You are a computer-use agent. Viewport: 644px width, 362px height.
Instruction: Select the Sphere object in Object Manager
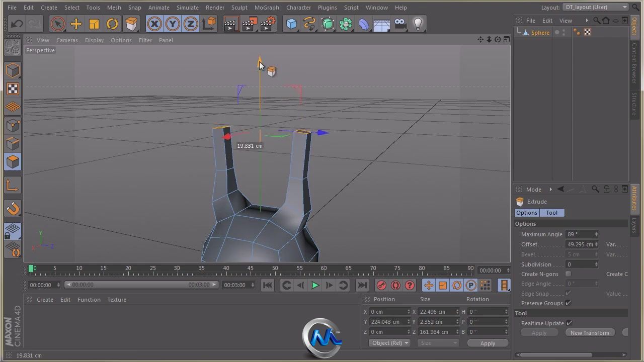(x=540, y=33)
